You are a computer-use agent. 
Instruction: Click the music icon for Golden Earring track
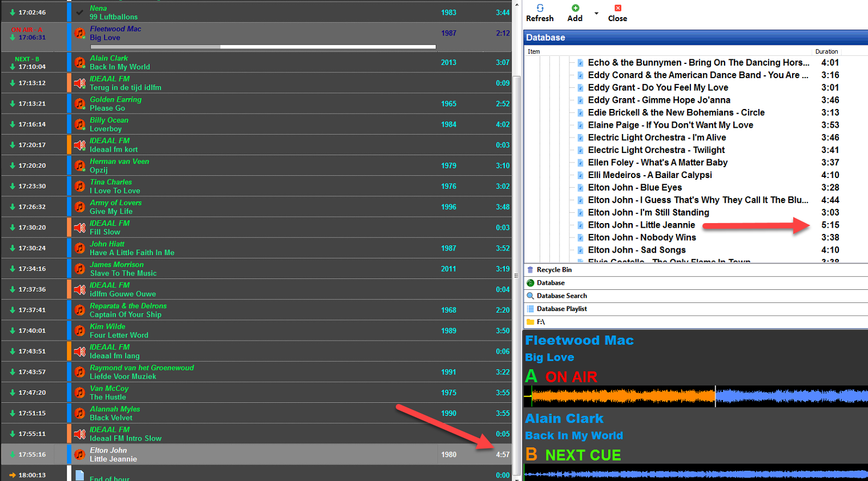80,104
